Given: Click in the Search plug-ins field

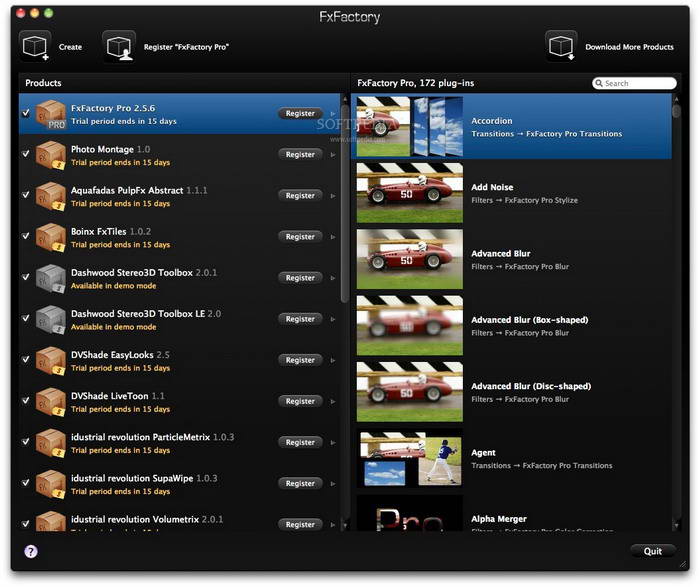Looking at the screenshot, I should click(634, 83).
